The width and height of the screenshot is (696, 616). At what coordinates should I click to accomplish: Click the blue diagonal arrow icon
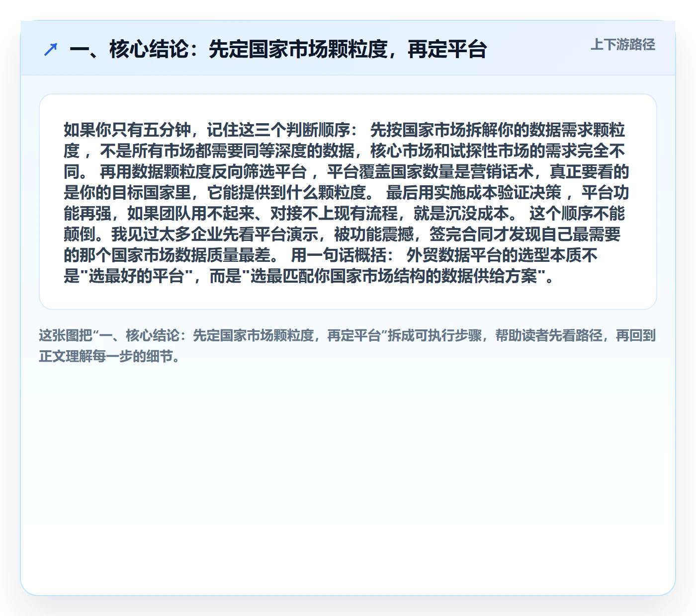[51, 49]
